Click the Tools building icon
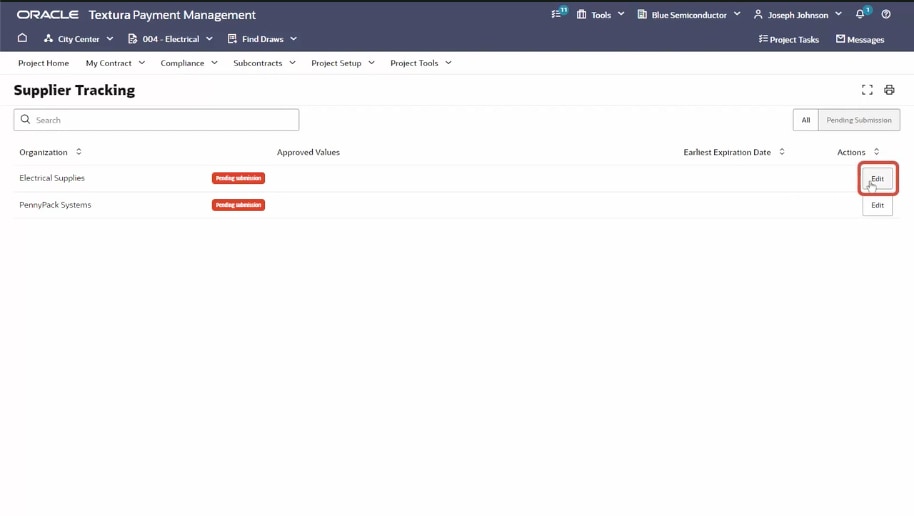 [581, 14]
